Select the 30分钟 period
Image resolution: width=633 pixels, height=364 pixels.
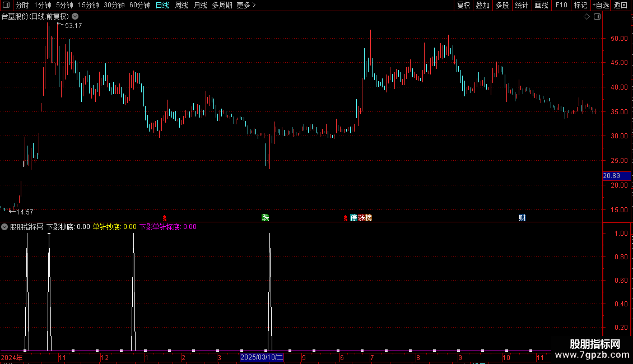pyautogui.click(x=114, y=5)
